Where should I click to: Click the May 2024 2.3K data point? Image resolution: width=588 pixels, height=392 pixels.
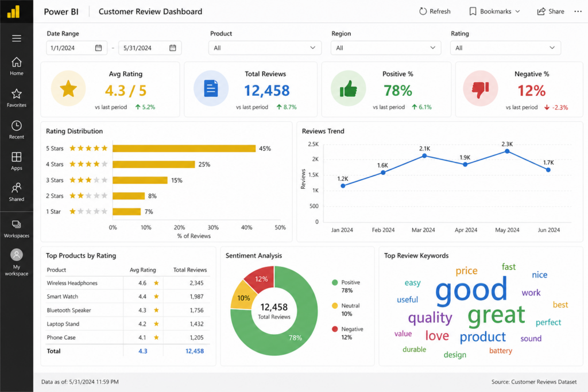[507, 151]
